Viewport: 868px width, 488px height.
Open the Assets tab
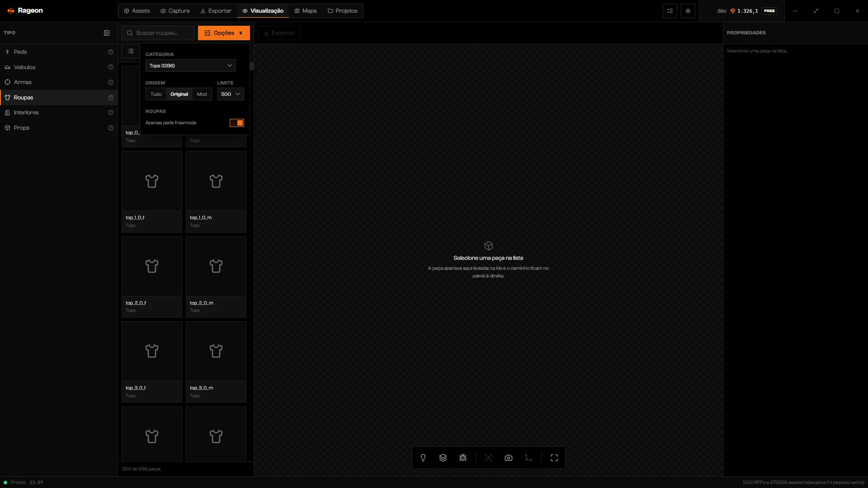(x=137, y=11)
